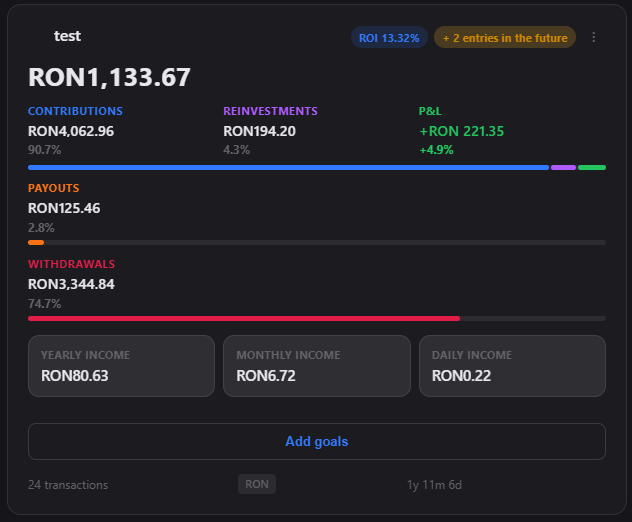Click the RON currency tag
This screenshot has width=632, height=522.
point(257,484)
